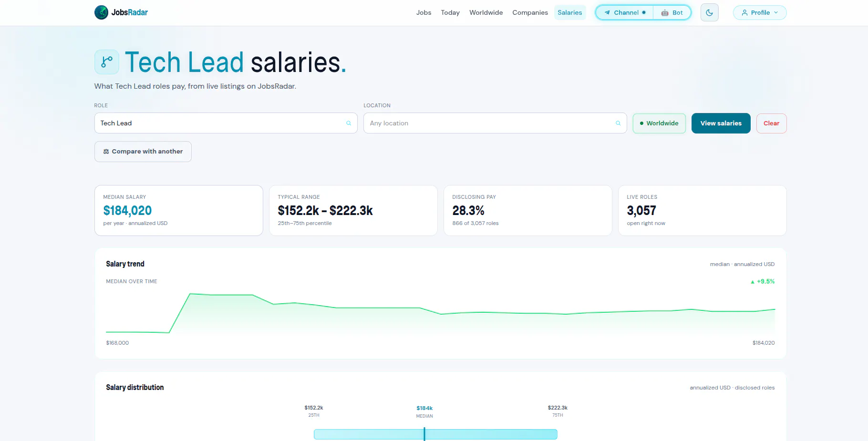Open the Companies nav item
Viewport: 868px width, 441px height.
pos(530,13)
